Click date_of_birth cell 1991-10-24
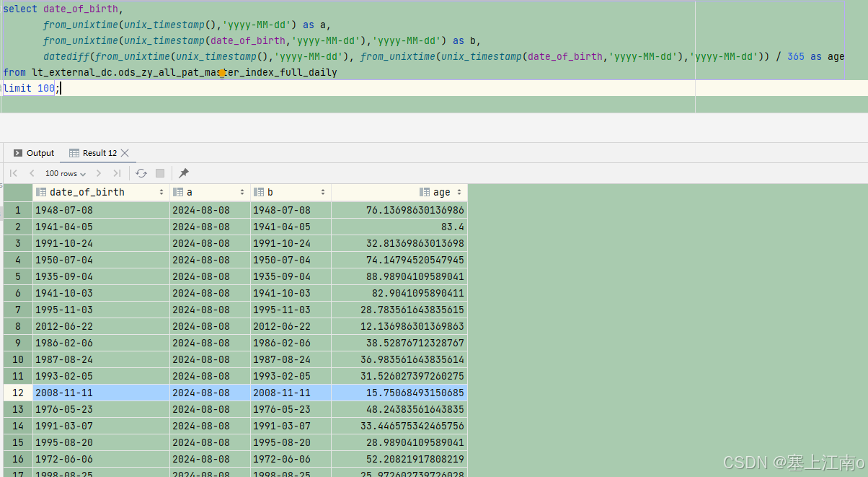Viewport: 868px width, 477px height. (101, 243)
